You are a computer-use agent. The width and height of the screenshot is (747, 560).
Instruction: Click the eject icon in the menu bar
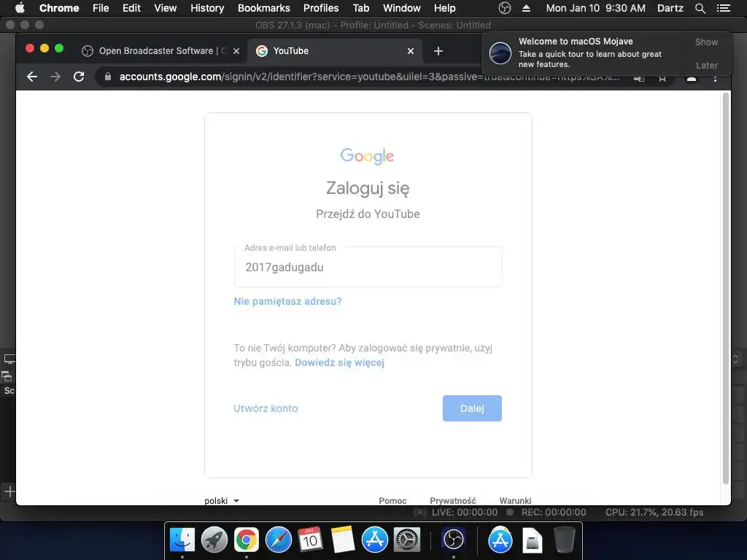point(526,8)
